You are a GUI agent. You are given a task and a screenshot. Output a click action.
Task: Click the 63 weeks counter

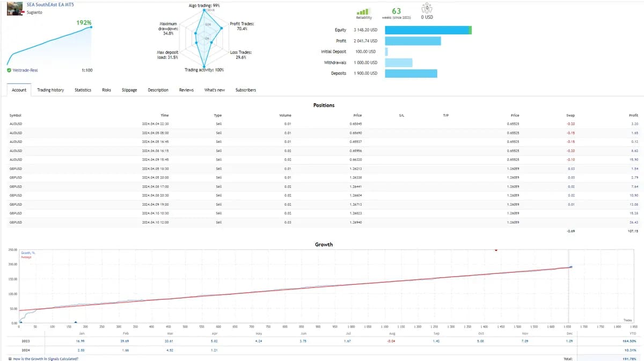point(397,11)
